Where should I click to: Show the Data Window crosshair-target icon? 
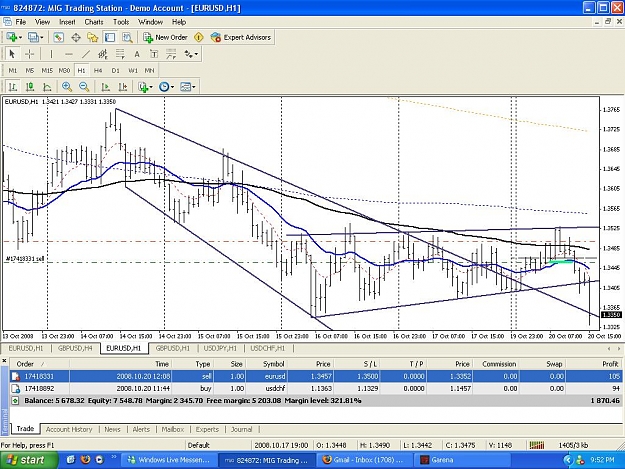click(x=76, y=37)
